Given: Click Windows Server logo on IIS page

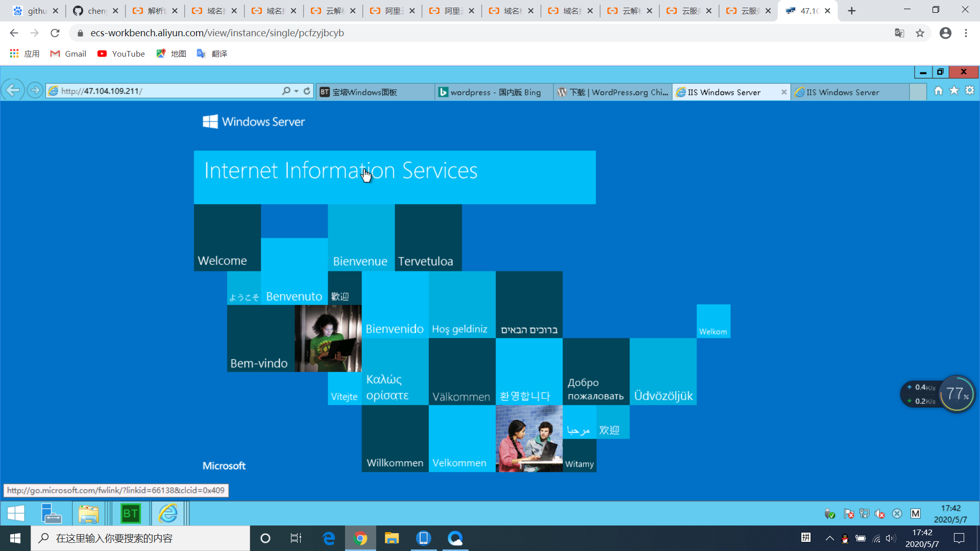Looking at the screenshot, I should 254,121.
